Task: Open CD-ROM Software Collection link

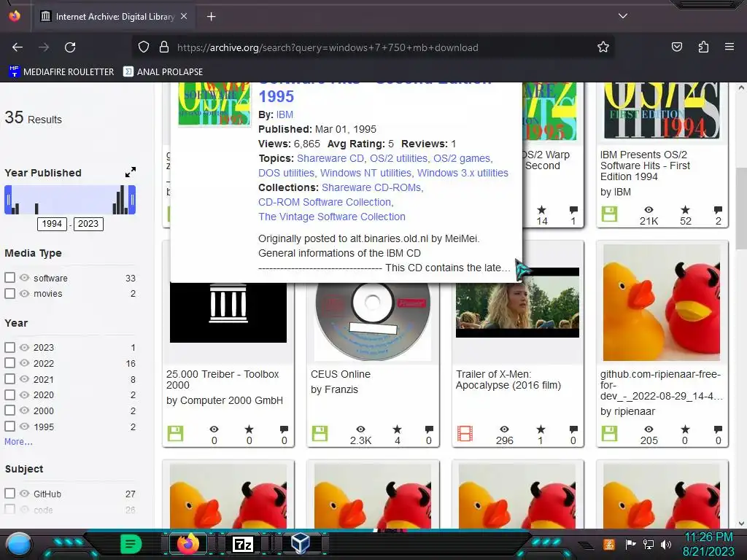Action: [x=325, y=202]
